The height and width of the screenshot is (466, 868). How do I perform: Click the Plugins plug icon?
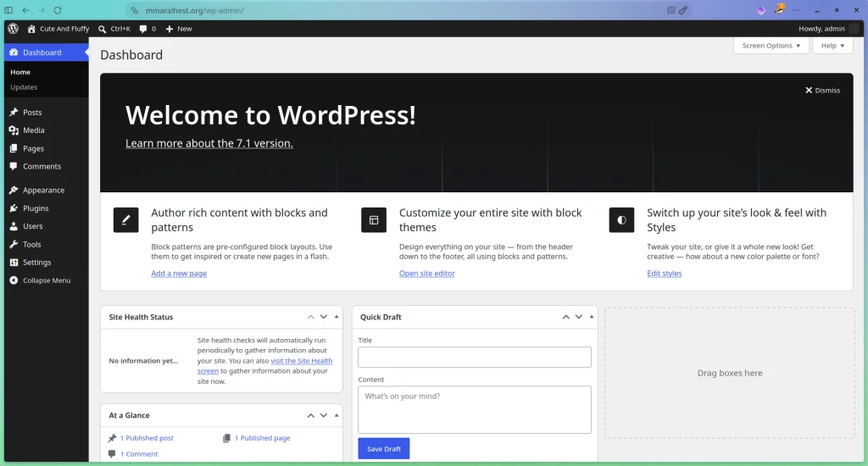(14, 208)
